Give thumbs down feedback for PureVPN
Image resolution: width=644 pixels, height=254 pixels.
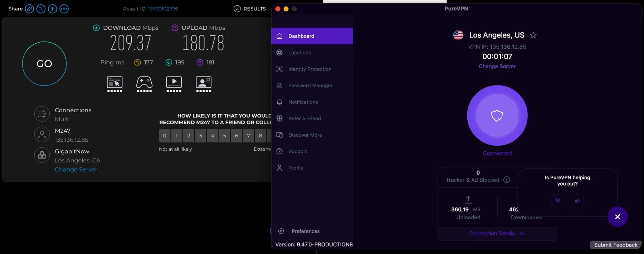point(557,201)
